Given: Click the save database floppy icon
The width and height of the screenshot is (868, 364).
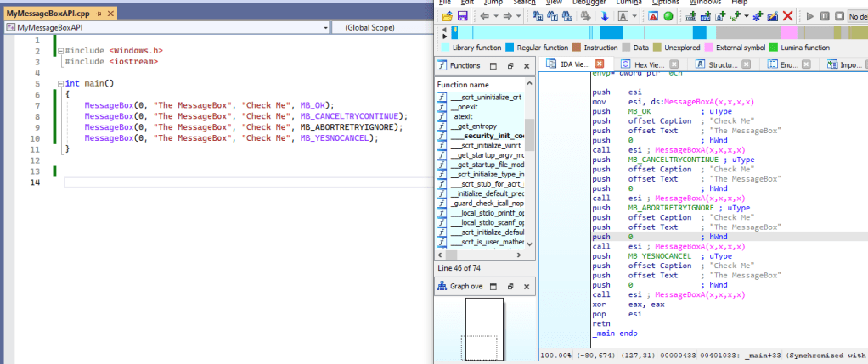Looking at the screenshot, I should coord(462,16).
